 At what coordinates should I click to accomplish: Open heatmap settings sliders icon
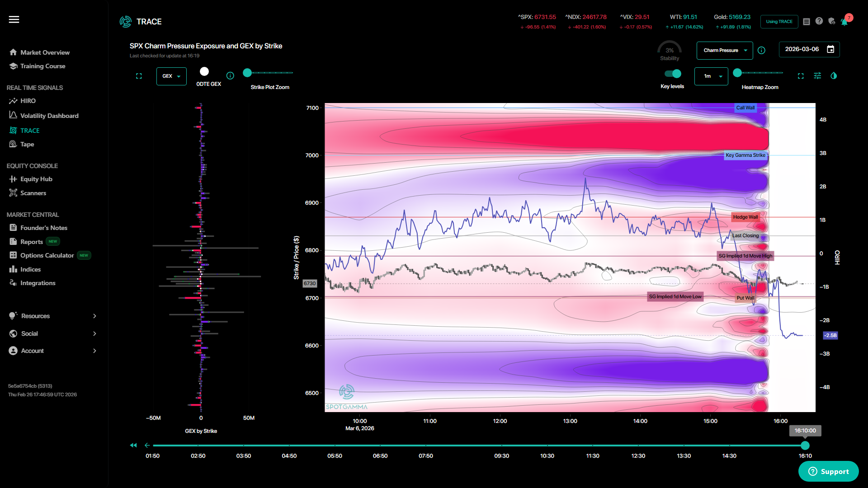click(817, 76)
